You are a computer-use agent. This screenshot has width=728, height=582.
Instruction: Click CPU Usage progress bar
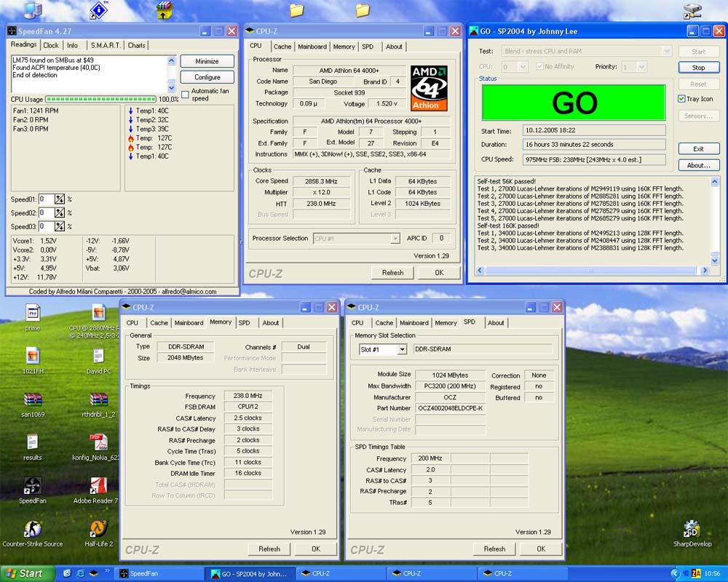pos(100,99)
